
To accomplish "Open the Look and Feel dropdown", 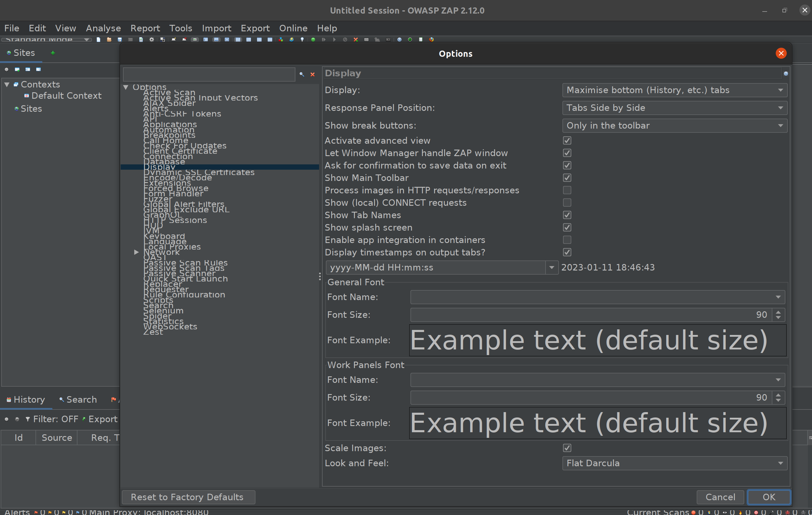I will point(674,463).
